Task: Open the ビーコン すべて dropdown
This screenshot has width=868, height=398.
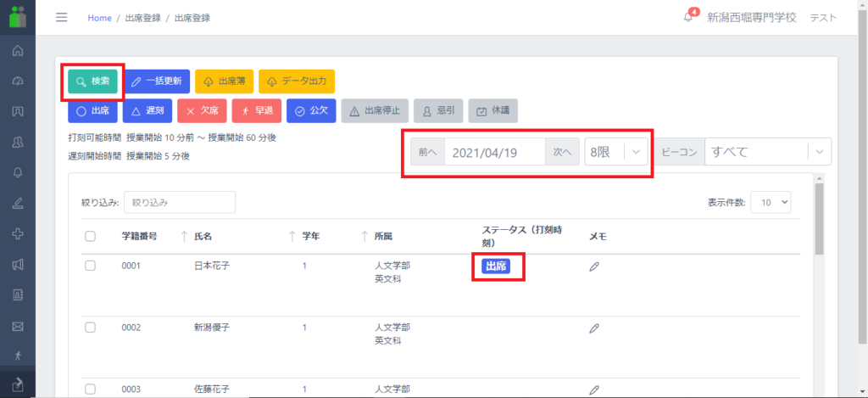Action: 768,152
